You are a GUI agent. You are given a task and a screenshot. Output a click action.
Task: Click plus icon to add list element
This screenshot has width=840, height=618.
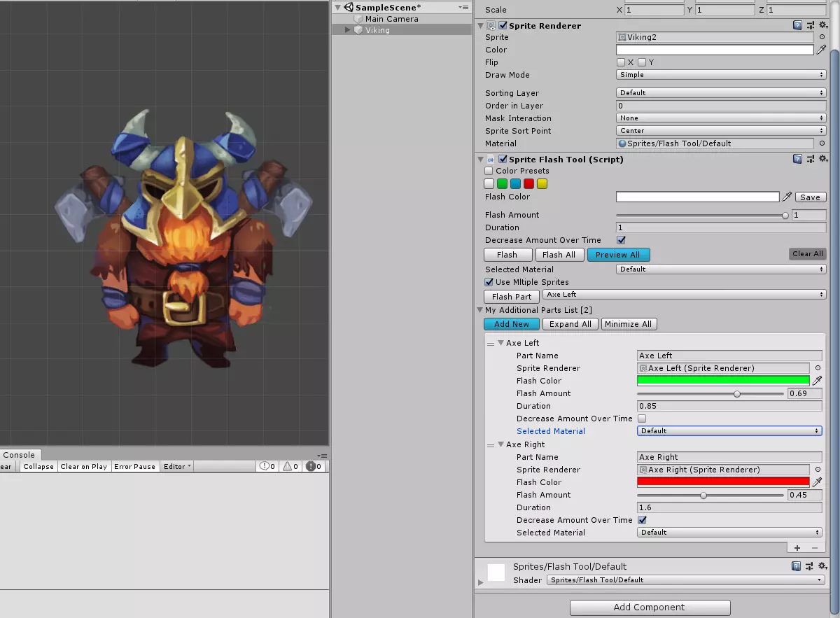(798, 548)
